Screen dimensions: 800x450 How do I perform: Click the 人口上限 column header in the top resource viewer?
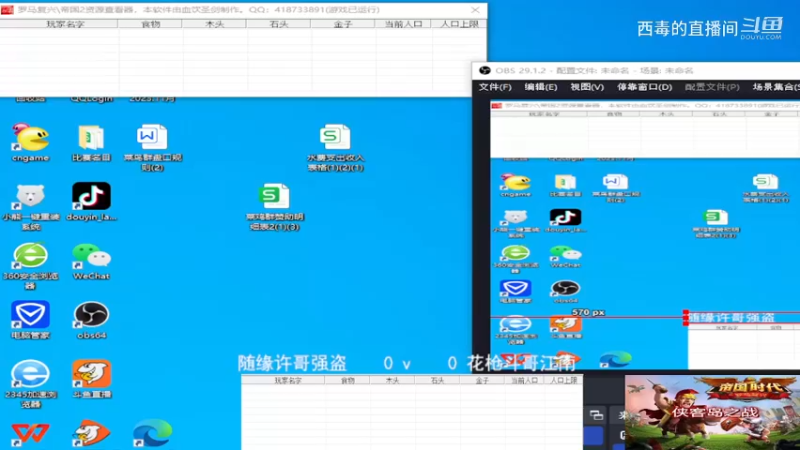[459, 24]
